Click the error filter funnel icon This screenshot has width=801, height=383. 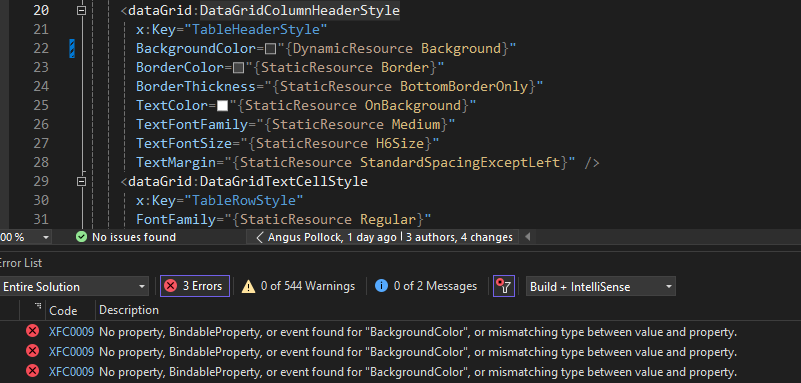(504, 286)
